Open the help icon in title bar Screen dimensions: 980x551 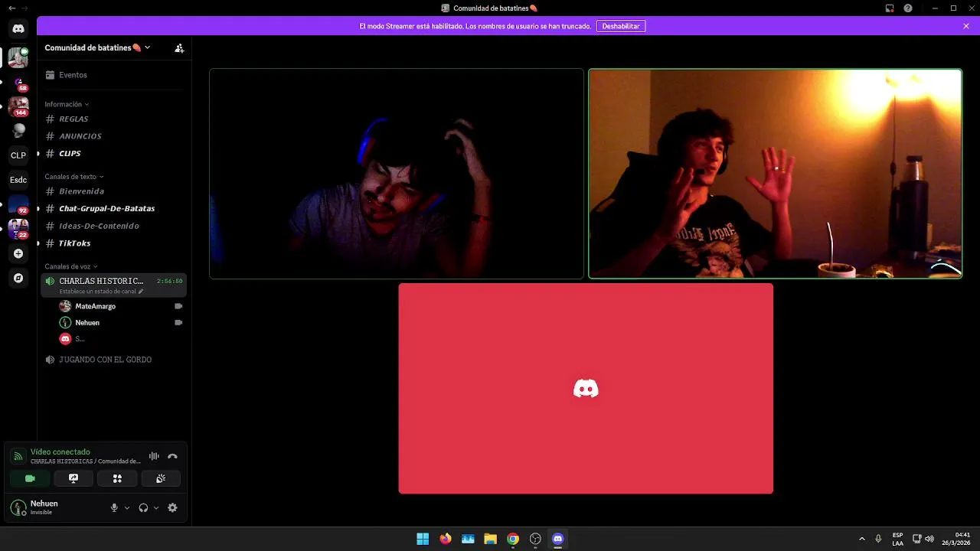tap(908, 8)
